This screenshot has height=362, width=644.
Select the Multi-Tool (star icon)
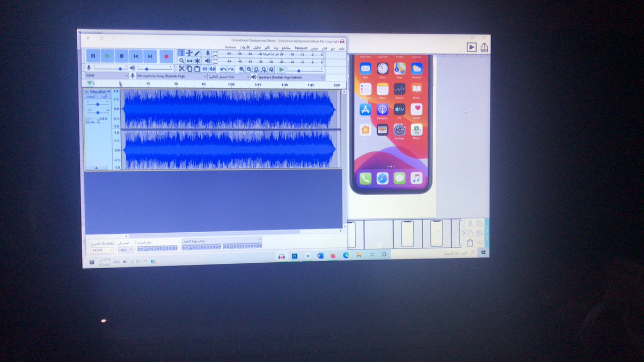197,60
